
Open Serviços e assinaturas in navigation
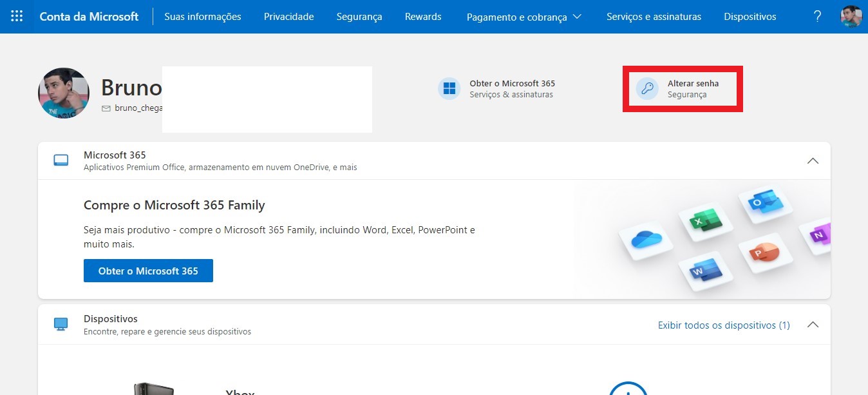pos(654,17)
